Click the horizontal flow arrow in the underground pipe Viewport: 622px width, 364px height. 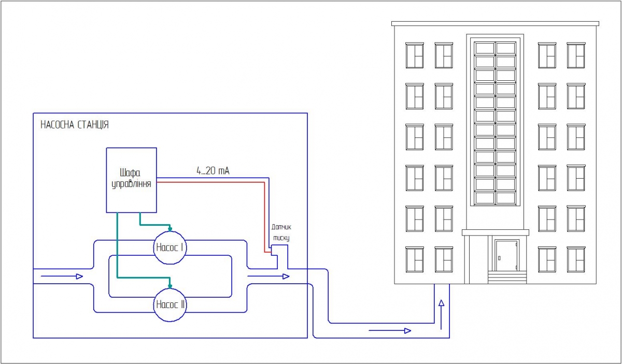390,330
